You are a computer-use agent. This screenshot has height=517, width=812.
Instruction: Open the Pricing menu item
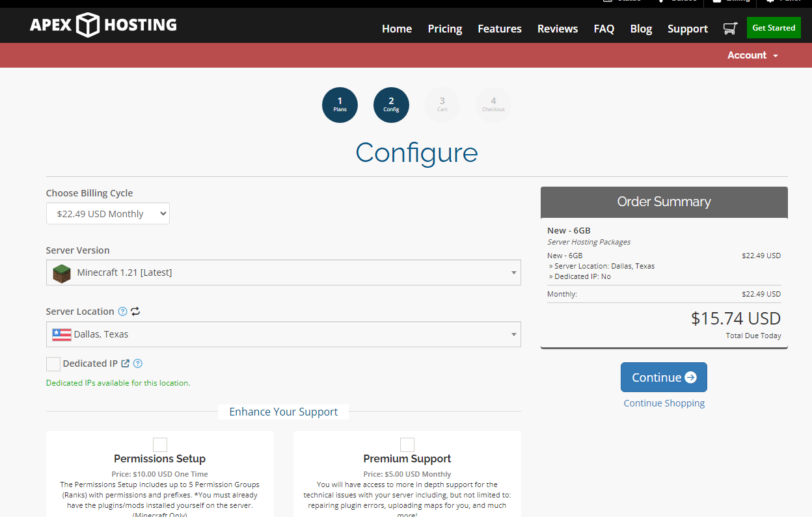point(444,29)
